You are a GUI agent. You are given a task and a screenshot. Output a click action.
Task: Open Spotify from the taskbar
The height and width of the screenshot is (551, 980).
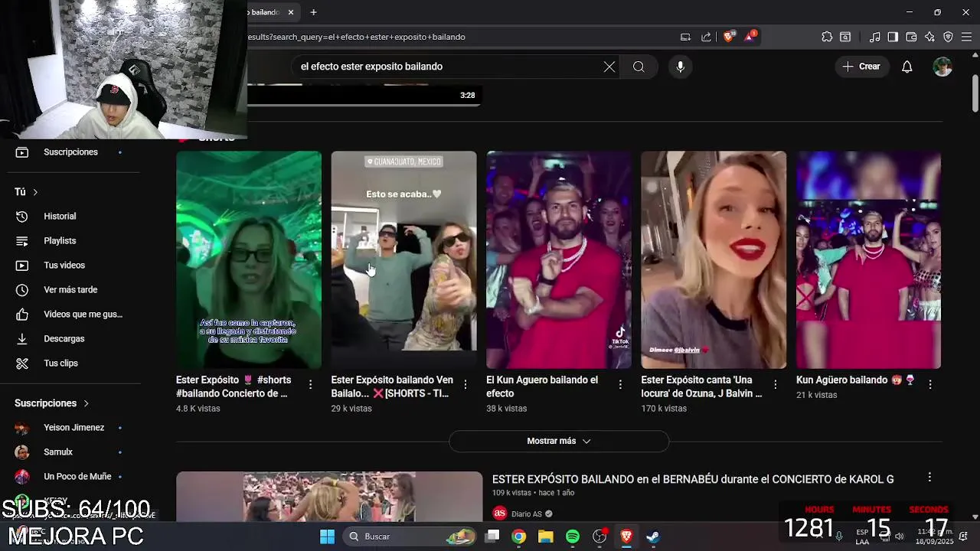click(x=573, y=536)
